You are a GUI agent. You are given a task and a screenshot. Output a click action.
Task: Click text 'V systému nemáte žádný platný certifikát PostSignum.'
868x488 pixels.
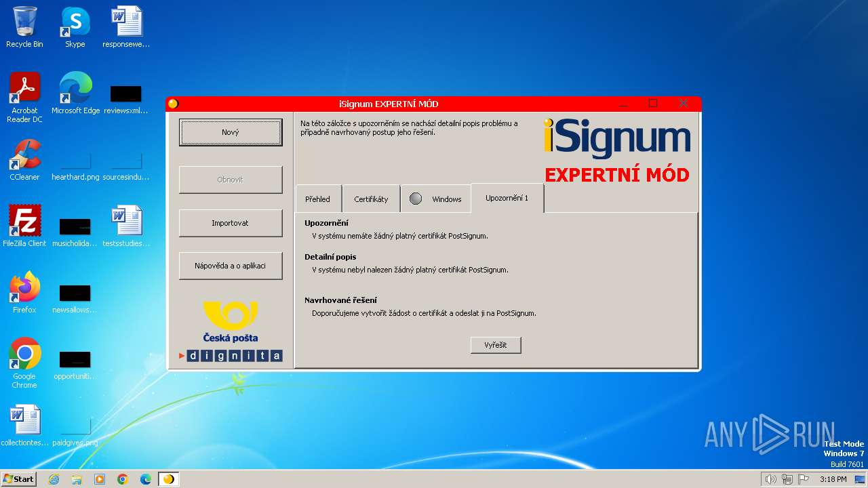[x=399, y=236]
